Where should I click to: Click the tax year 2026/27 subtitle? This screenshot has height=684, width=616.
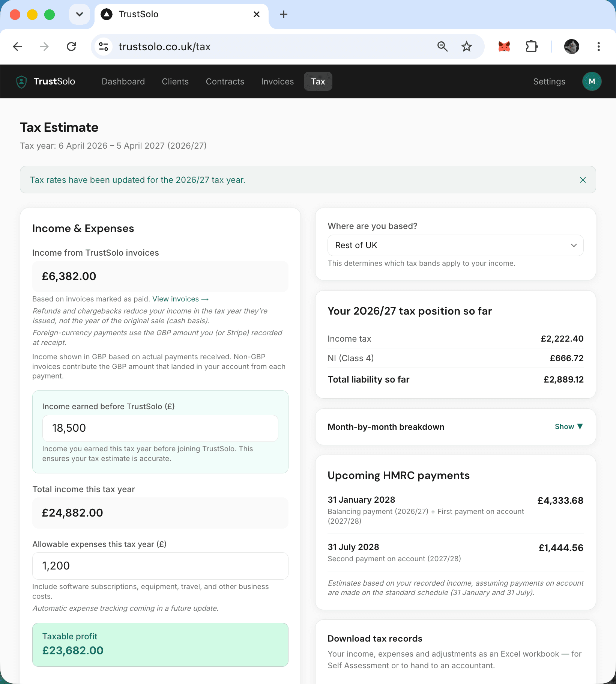113,146
